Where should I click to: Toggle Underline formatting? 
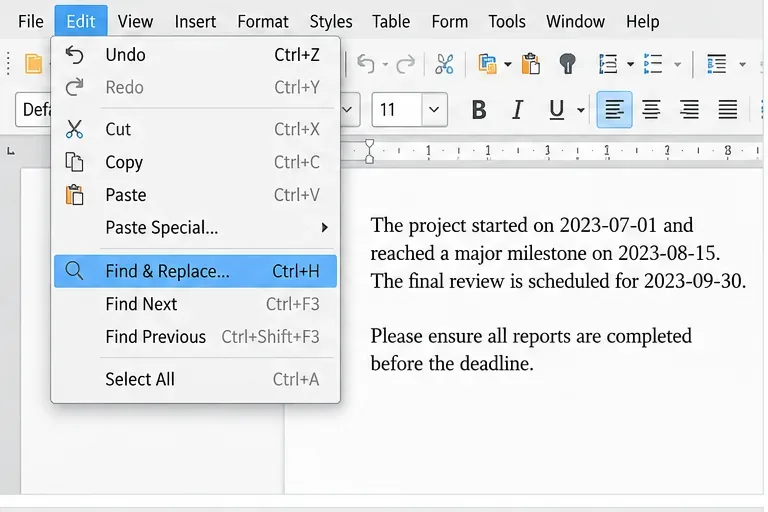click(x=556, y=109)
